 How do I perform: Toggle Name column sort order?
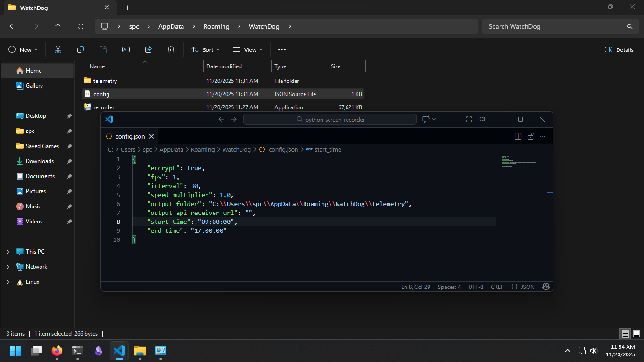(97, 66)
